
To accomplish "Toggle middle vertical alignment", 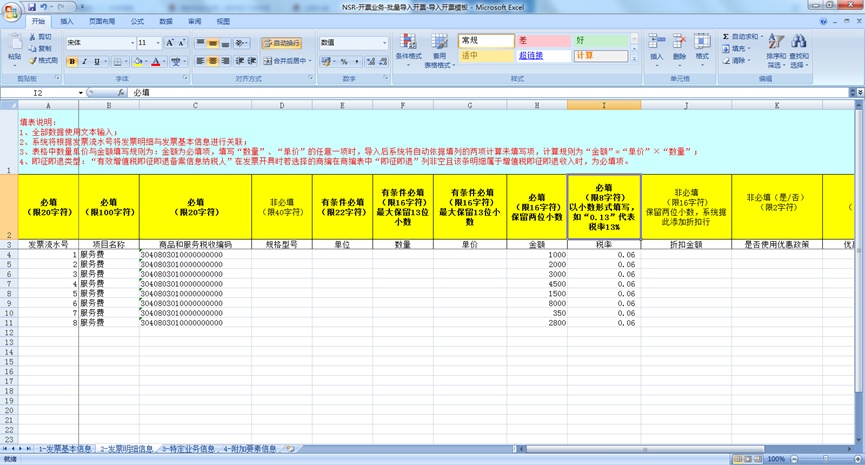I will pos(212,42).
